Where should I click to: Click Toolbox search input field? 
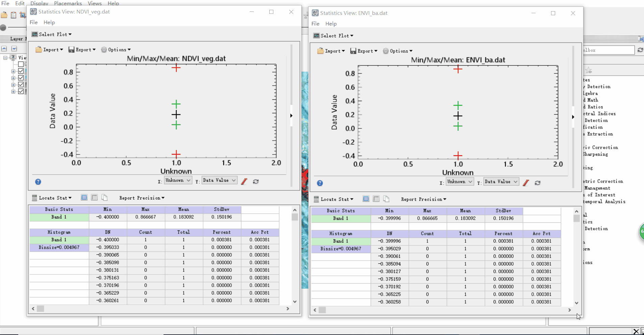[609, 50]
